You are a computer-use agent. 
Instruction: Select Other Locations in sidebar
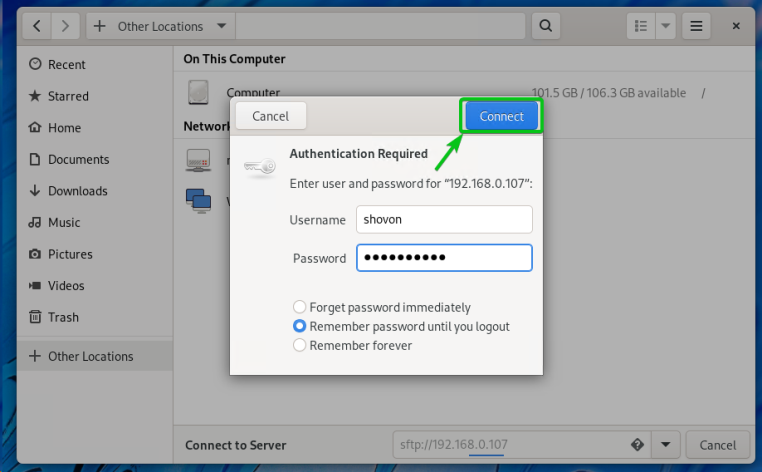pyautogui.click(x=95, y=356)
